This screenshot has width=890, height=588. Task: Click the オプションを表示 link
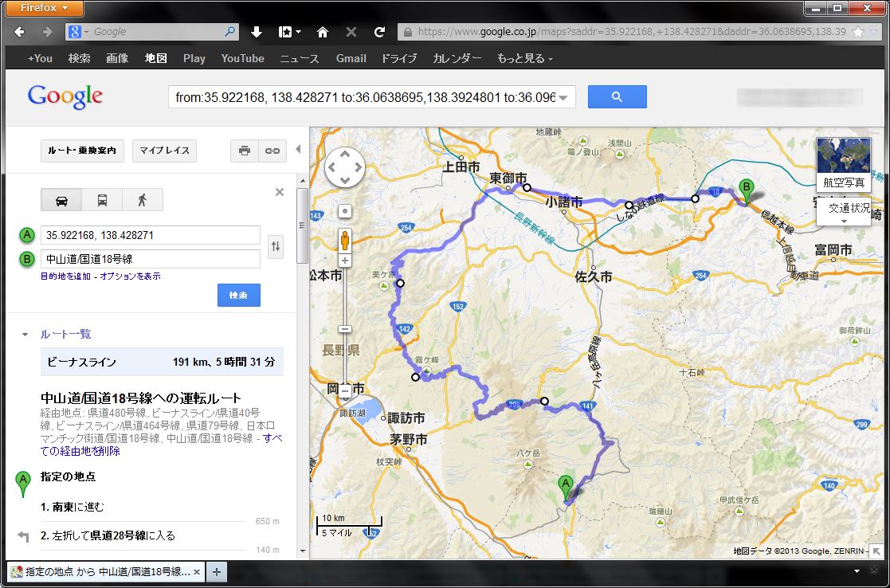[x=130, y=276]
